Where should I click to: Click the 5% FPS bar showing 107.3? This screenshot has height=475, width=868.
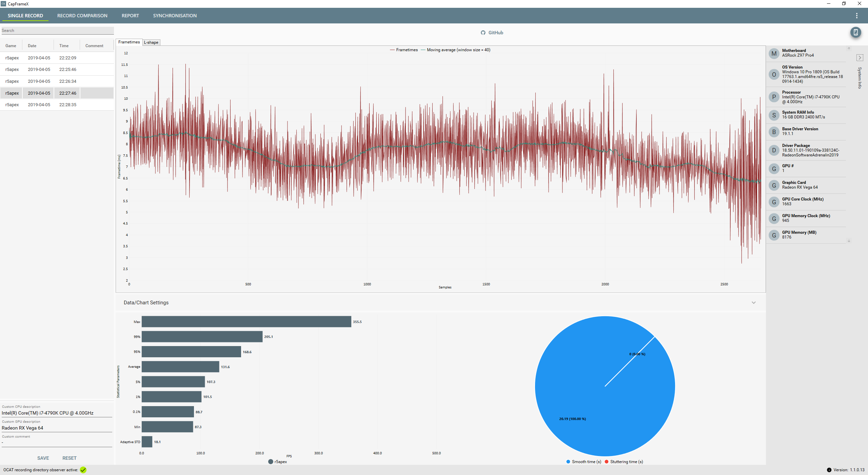173,382
